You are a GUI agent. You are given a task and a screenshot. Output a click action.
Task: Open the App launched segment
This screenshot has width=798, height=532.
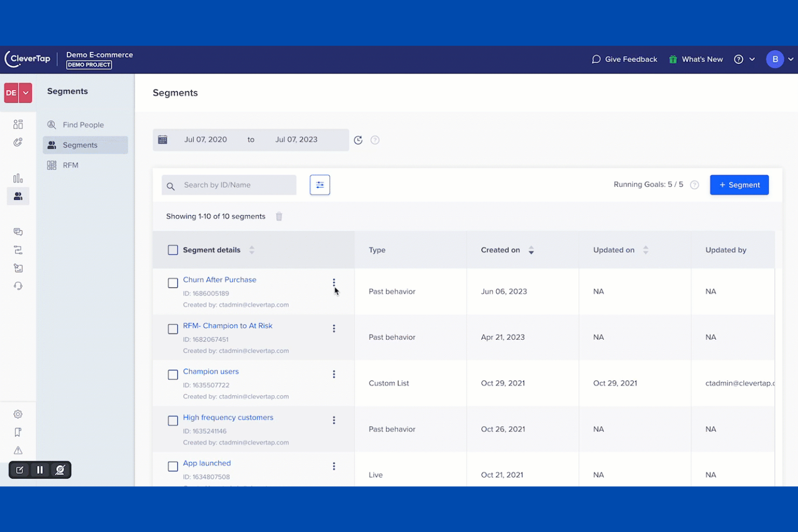207,463
